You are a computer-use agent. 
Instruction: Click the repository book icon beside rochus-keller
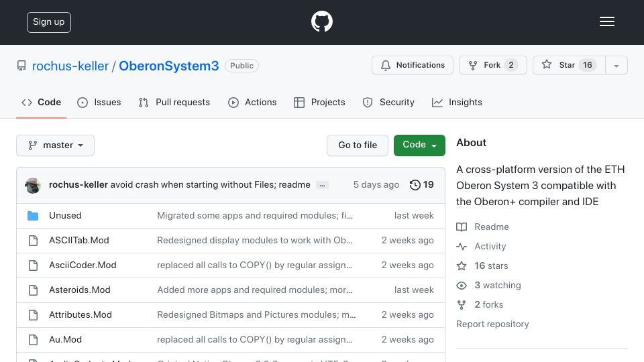(21, 66)
